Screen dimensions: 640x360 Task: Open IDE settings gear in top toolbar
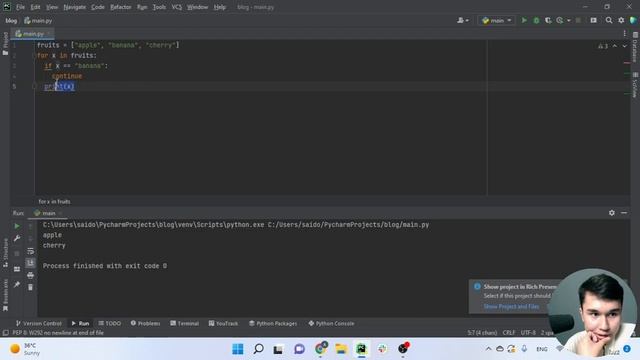click(x=621, y=20)
